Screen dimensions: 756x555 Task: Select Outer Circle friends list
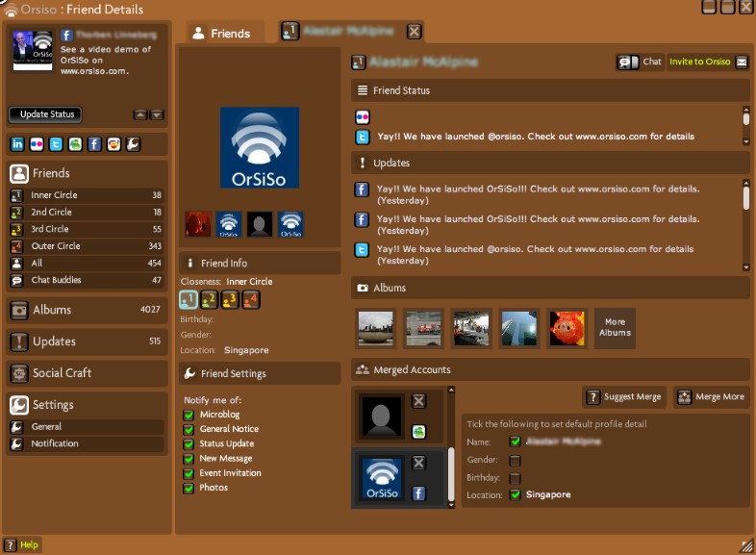[x=87, y=246]
